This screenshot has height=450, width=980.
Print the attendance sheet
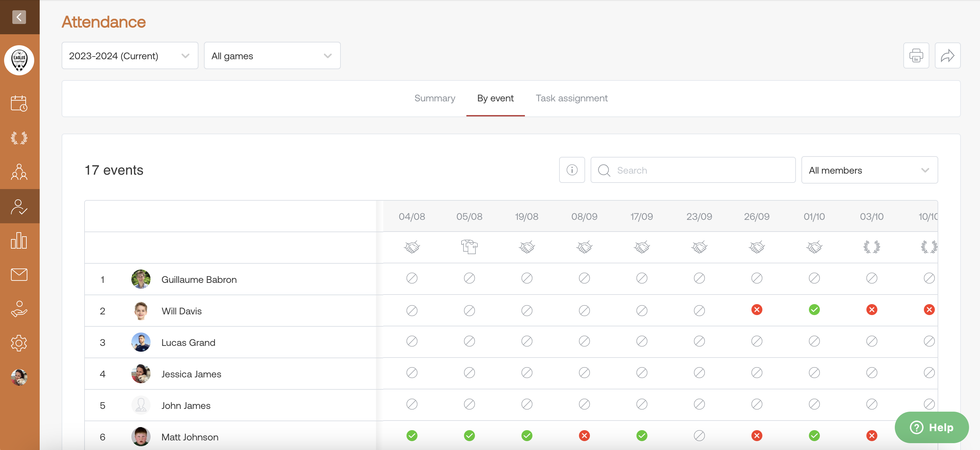pos(916,55)
